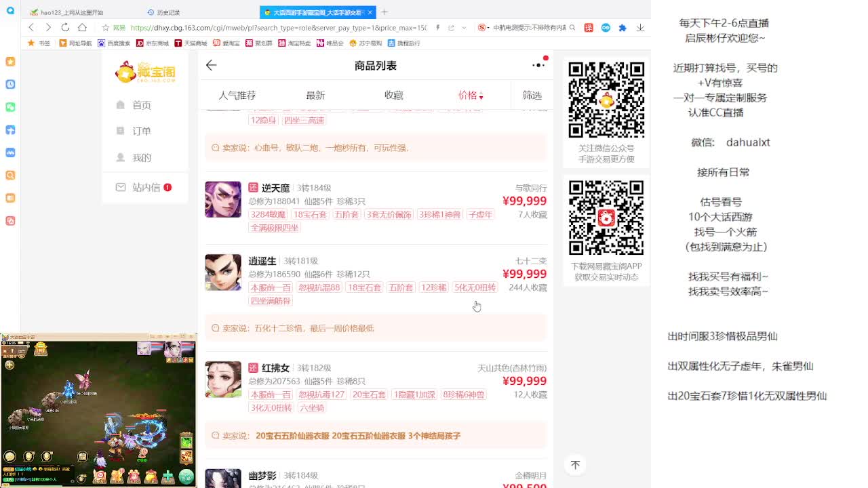Open the 网址导航 bookmark

click(x=75, y=43)
